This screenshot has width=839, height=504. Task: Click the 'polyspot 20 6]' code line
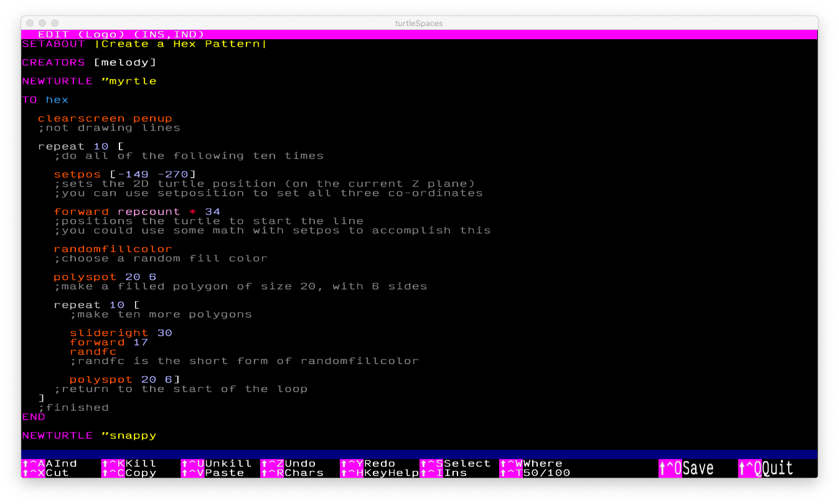pyautogui.click(x=124, y=380)
